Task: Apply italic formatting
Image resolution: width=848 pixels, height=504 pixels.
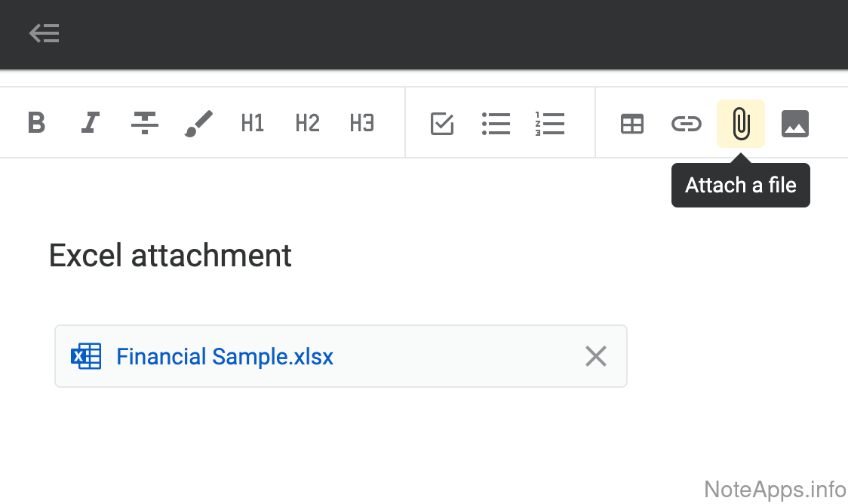Action: click(91, 123)
